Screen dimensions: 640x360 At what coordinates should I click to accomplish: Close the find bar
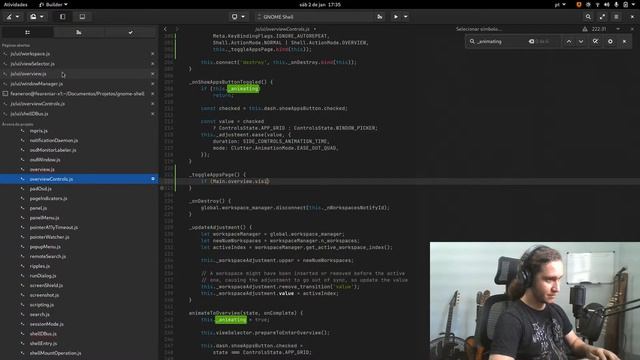(624, 42)
